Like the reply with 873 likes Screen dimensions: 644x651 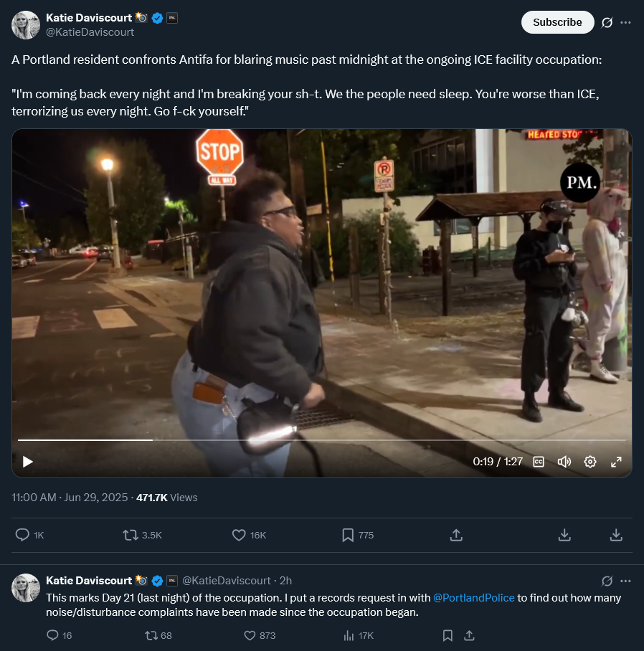pos(260,635)
